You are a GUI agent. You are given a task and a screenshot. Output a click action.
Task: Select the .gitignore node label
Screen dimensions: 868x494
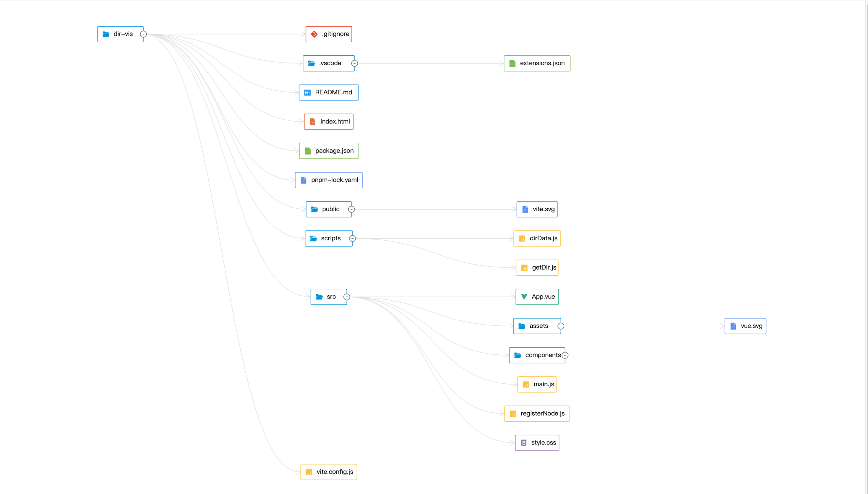click(336, 34)
